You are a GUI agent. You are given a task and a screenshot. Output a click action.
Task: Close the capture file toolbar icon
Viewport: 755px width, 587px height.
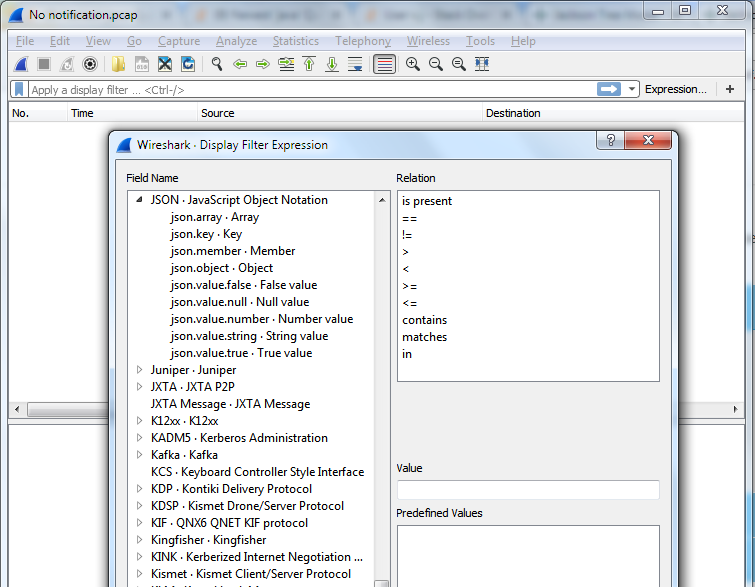[x=165, y=64]
